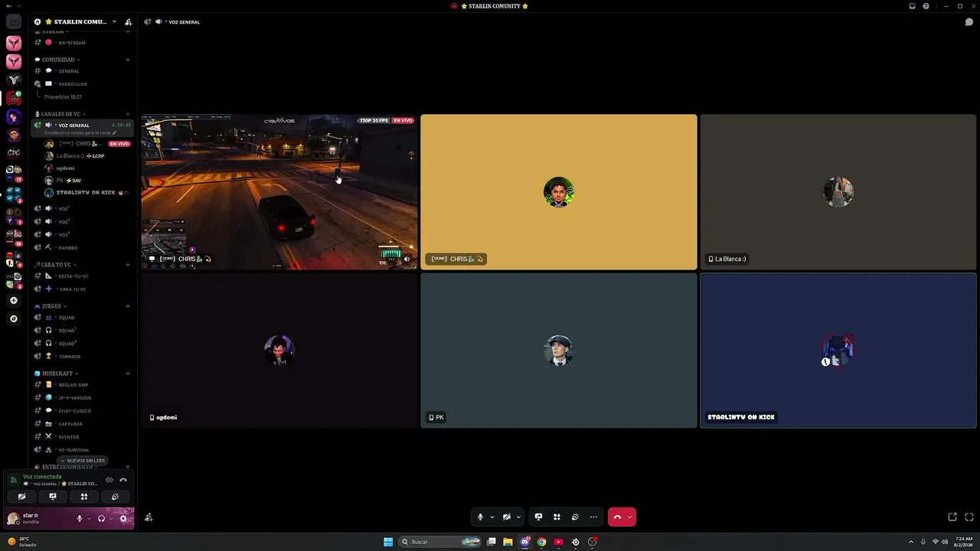Click share screen button in voice panel
The height and width of the screenshot is (551, 980).
[x=53, y=497]
